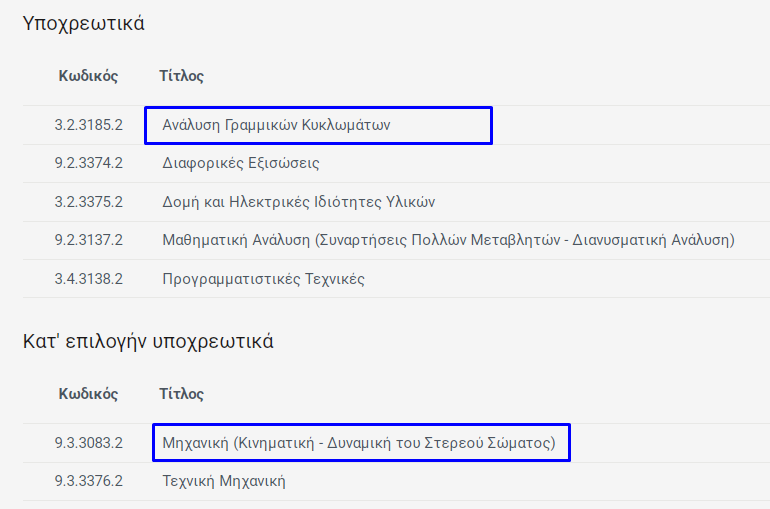Select course code 3.2.3375.2
770x509 pixels.
[89, 202]
